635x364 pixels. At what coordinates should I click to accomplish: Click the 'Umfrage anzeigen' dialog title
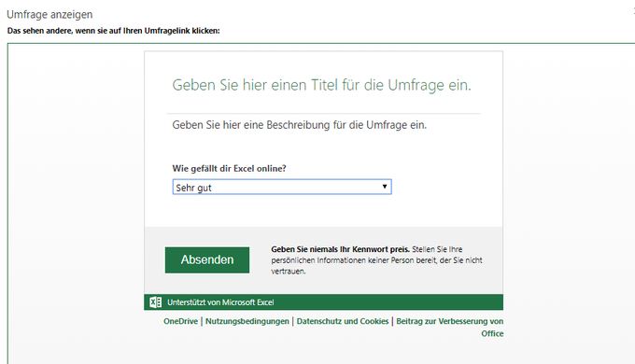[49, 14]
